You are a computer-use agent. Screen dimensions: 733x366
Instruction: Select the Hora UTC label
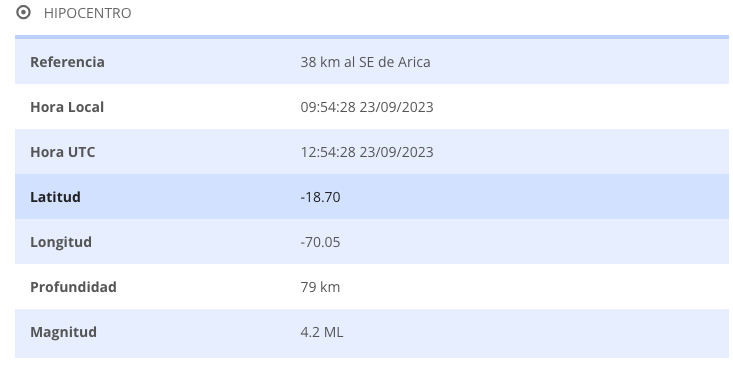click(x=63, y=152)
